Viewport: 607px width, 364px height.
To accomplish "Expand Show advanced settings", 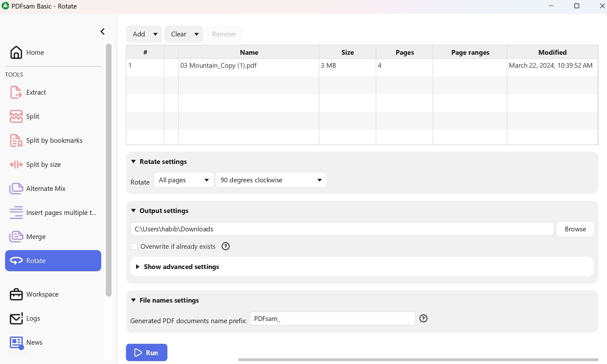I will point(138,267).
